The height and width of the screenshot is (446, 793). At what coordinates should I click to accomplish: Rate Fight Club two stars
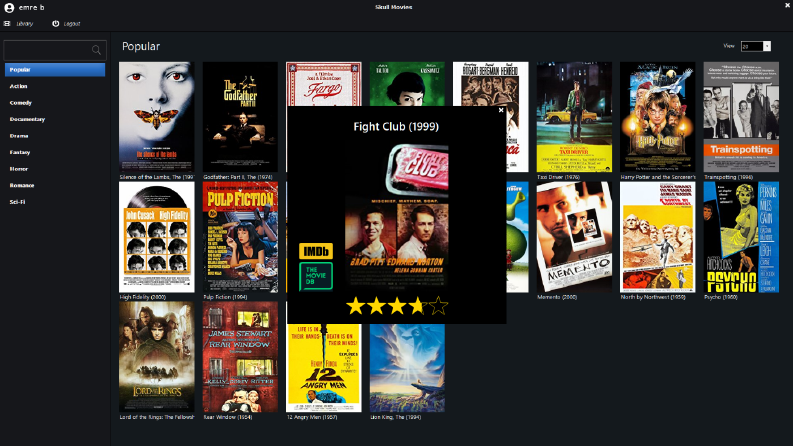[x=376, y=306]
